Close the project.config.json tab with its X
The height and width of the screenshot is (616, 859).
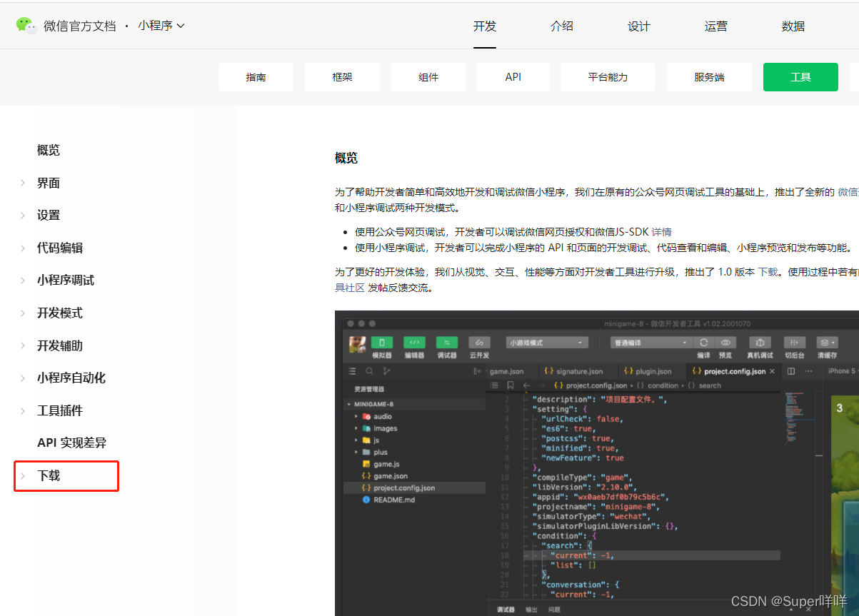point(772,371)
